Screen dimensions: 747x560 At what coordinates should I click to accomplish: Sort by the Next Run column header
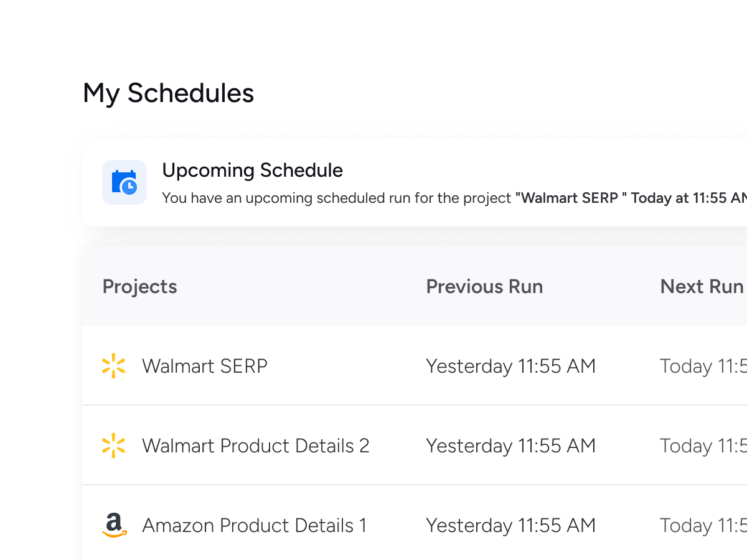702,286
